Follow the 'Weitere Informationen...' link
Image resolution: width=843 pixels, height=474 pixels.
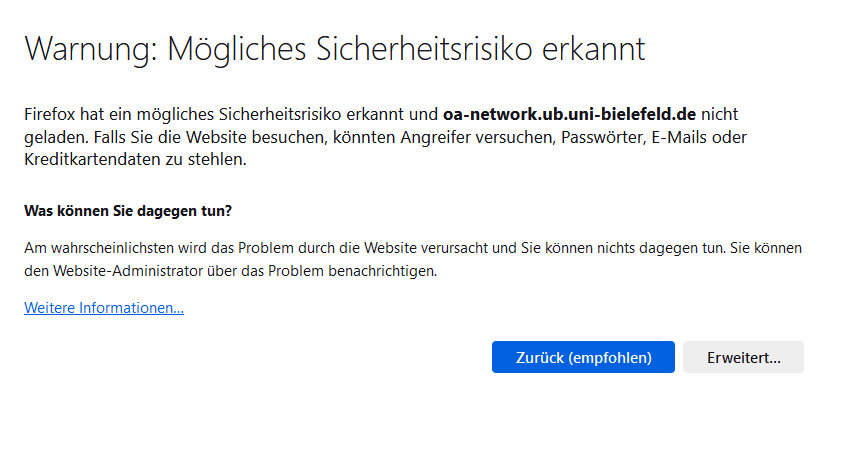click(x=104, y=307)
